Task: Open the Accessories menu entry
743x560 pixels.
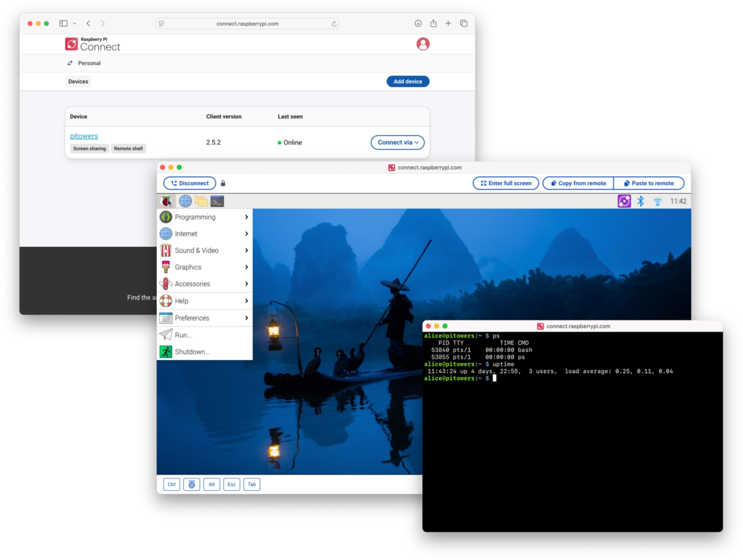Action: click(205, 284)
